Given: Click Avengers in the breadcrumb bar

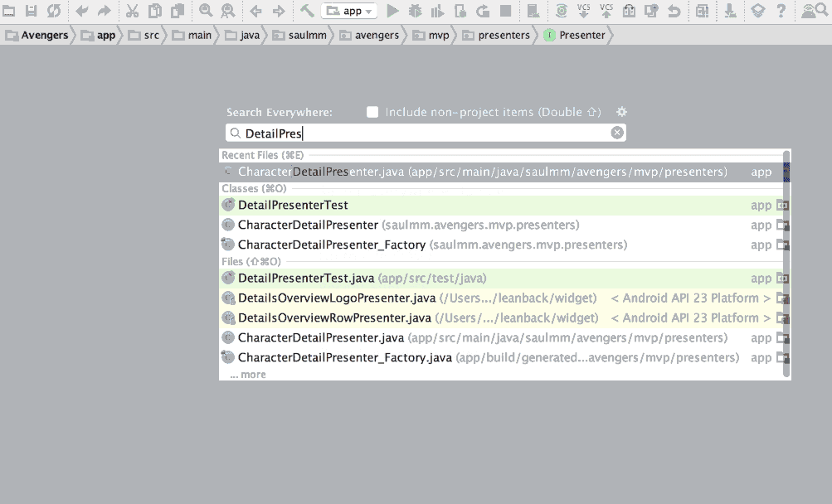Looking at the screenshot, I should coord(46,35).
